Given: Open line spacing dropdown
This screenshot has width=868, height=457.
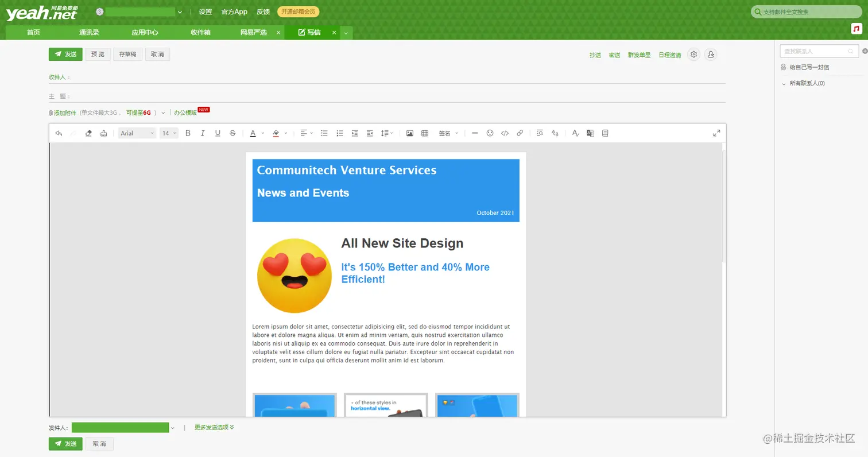Looking at the screenshot, I should 387,133.
